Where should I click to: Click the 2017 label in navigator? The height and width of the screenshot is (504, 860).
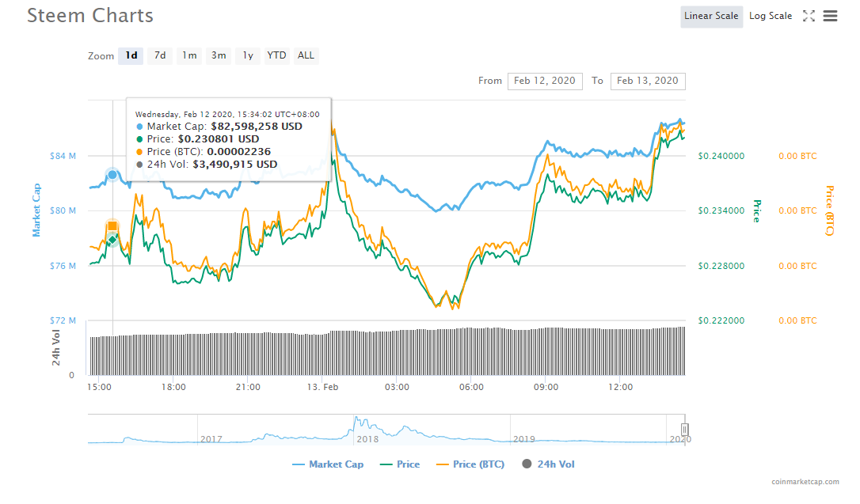(x=211, y=439)
